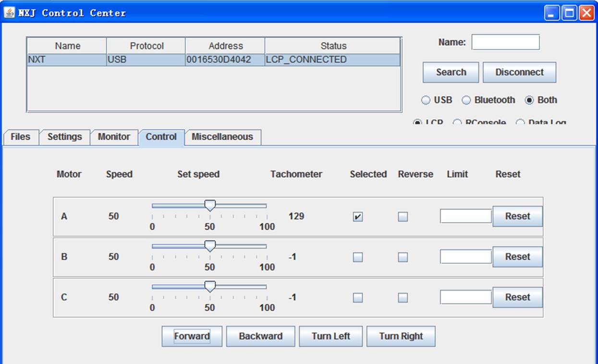Toggle Reverse for motor A
Screen dimensions: 598x364
click(403, 217)
